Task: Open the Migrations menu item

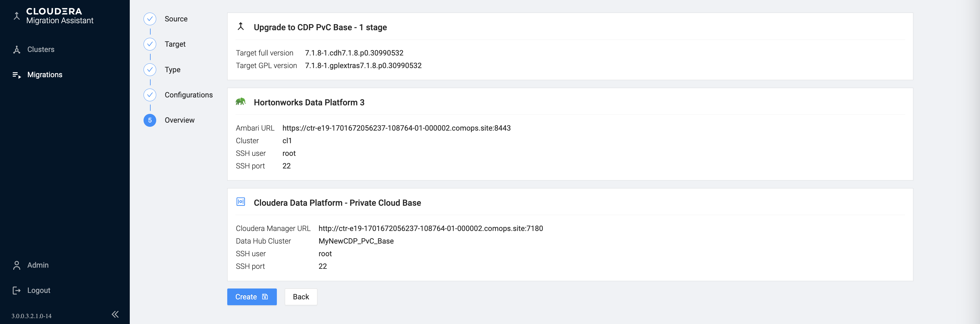Action: [45, 75]
